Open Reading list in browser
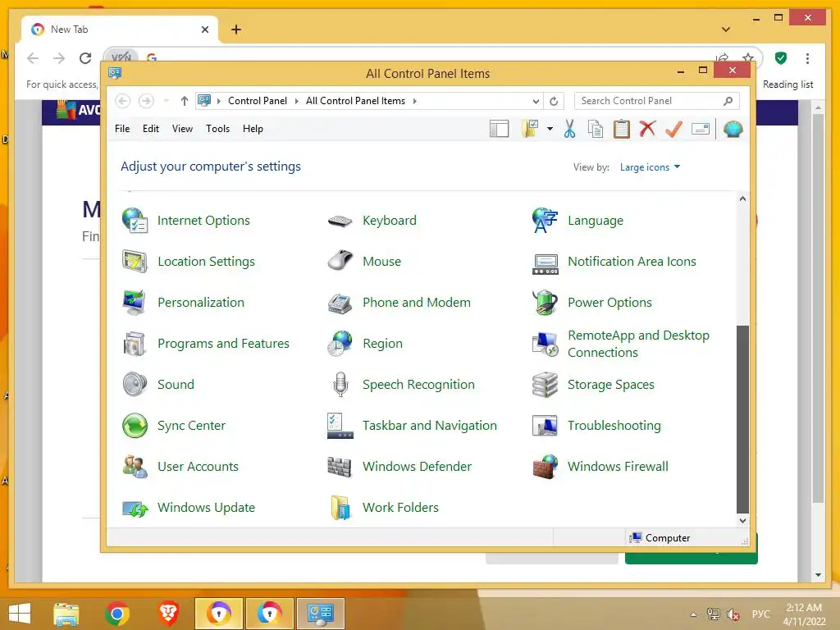The image size is (840, 630). [787, 84]
